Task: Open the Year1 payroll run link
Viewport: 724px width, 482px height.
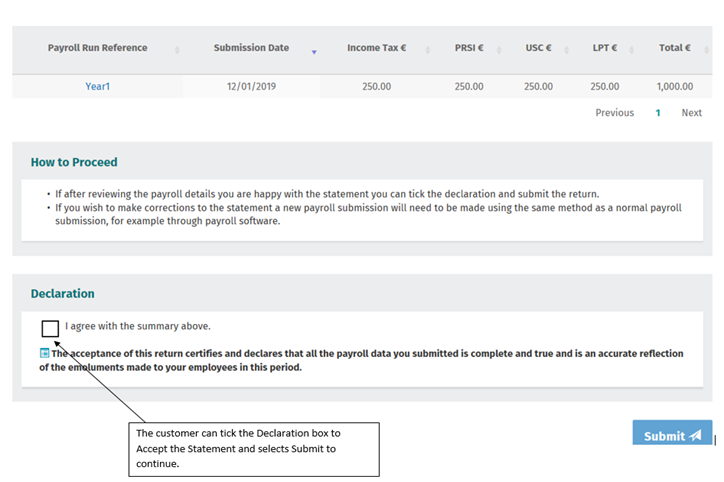Action: coord(97,87)
